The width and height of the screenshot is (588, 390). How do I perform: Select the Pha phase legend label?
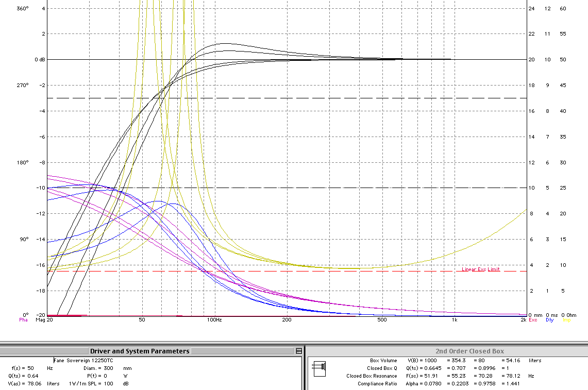point(23,320)
